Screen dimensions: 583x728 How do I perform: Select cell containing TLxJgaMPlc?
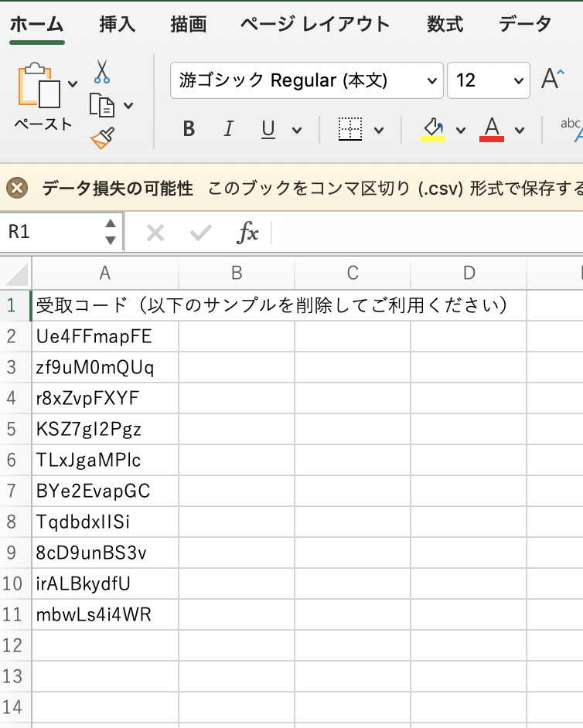coord(105,460)
